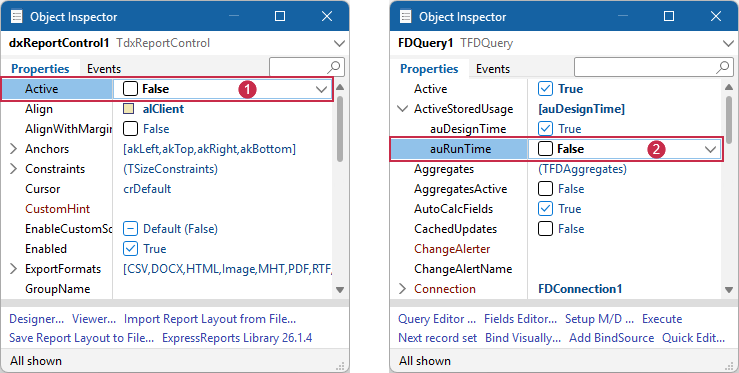The width and height of the screenshot is (739, 373).
Task: Click scroll down arrow in dxReportControl1 inspector
Action: tap(340, 290)
